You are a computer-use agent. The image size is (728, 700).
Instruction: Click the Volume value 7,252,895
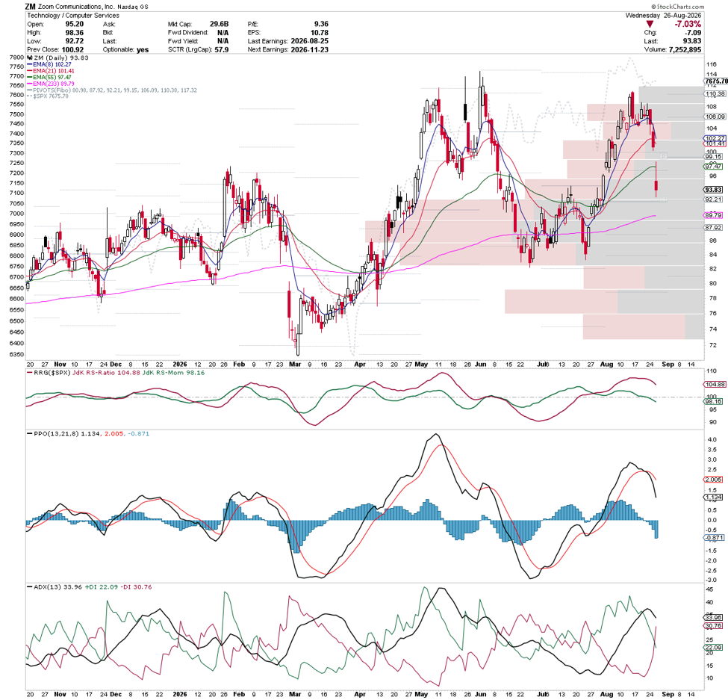coord(685,50)
